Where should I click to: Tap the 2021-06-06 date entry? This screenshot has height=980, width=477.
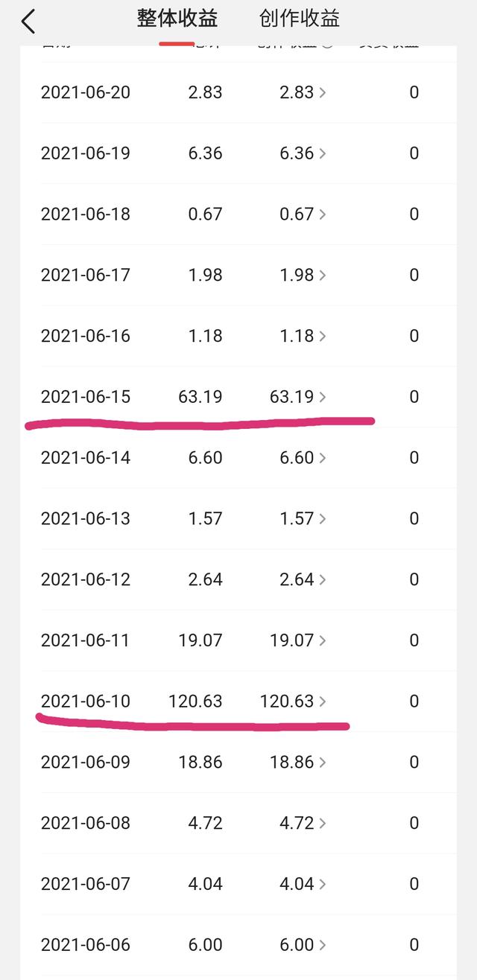pyautogui.click(x=85, y=945)
